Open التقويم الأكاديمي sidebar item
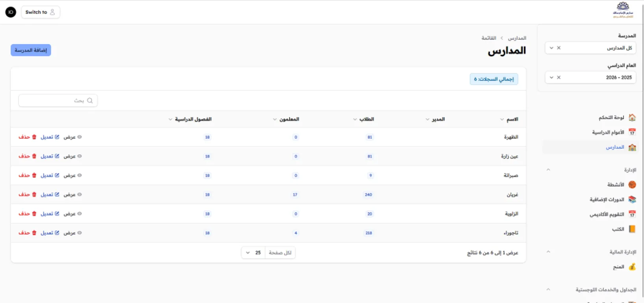Viewport: 644px width, 303px height. pyautogui.click(x=590, y=214)
